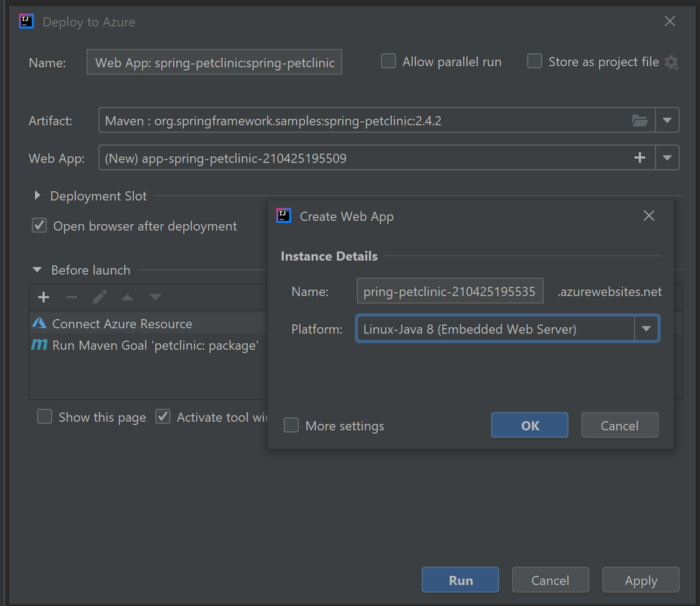Viewport: 700px width, 606px height.
Task: Open the Platform dropdown in Create Web App
Action: [647, 329]
